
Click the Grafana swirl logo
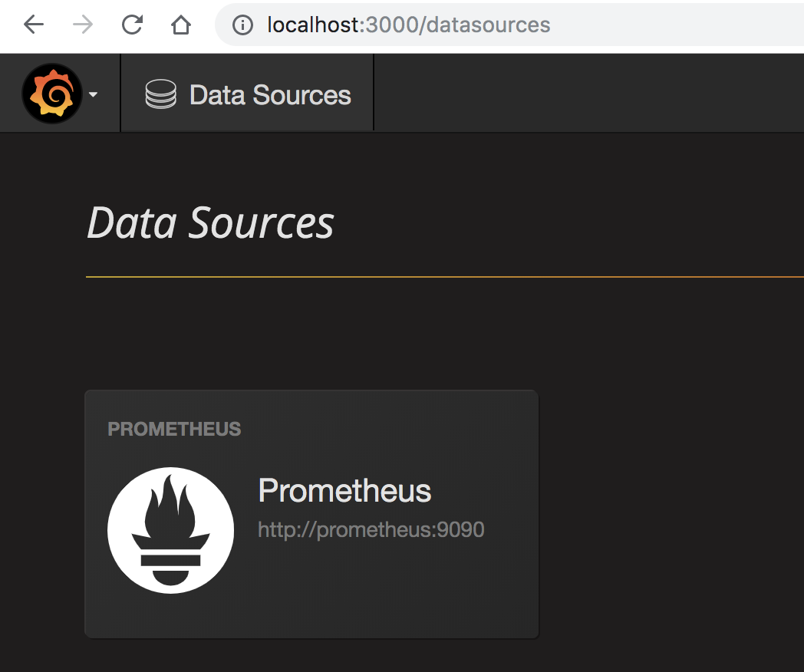(x=52, y=94)
